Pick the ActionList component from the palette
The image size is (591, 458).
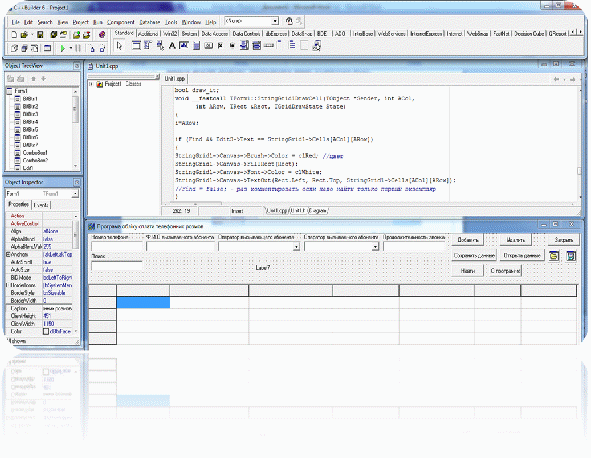tap(317, 46)
